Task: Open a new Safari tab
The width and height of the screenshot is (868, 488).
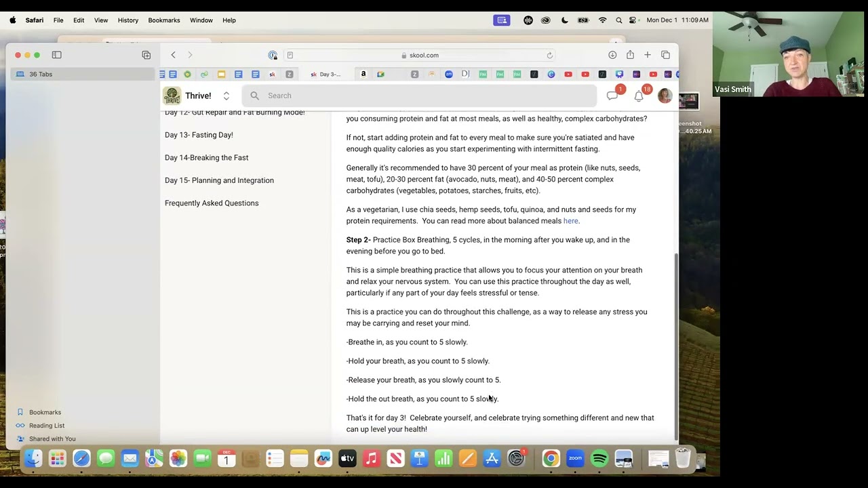Action: 648,55
